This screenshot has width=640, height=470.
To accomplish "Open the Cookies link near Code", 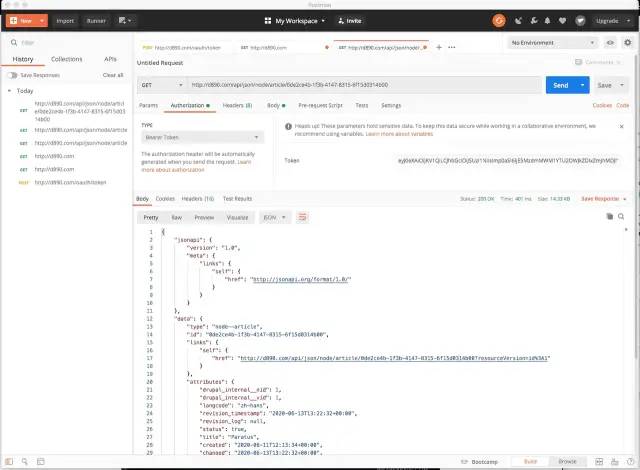I will pos(602,105).
